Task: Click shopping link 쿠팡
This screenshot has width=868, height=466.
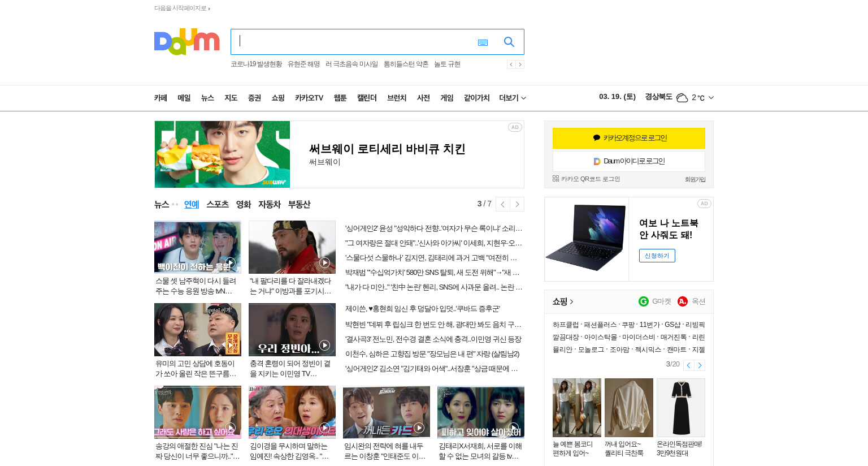Action: coord(628,325)
